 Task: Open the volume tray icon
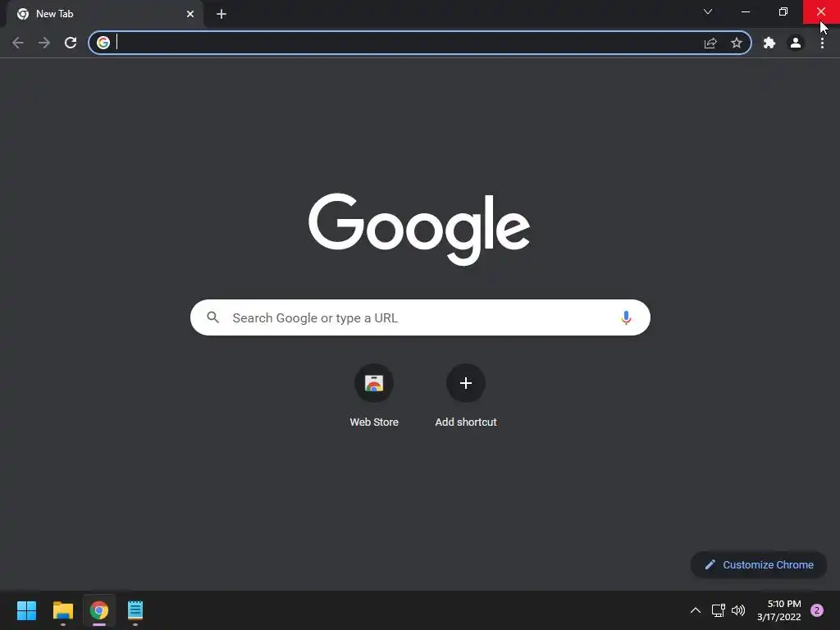(x=738, y=610)
